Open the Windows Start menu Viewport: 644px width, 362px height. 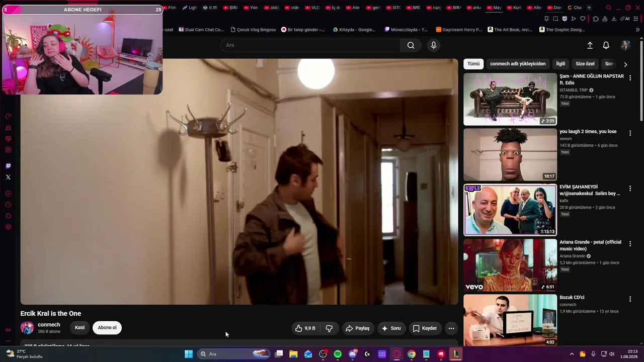point(189,354)
